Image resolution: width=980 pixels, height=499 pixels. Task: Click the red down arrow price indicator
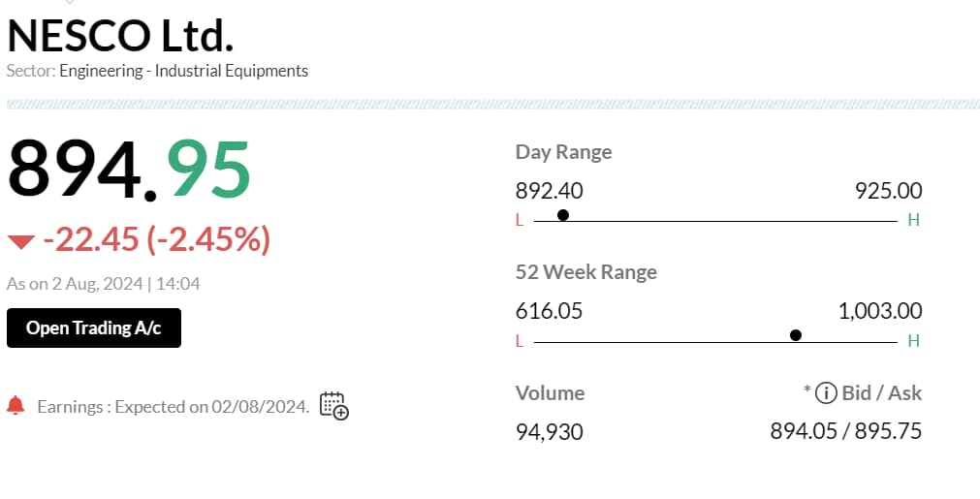20,241
